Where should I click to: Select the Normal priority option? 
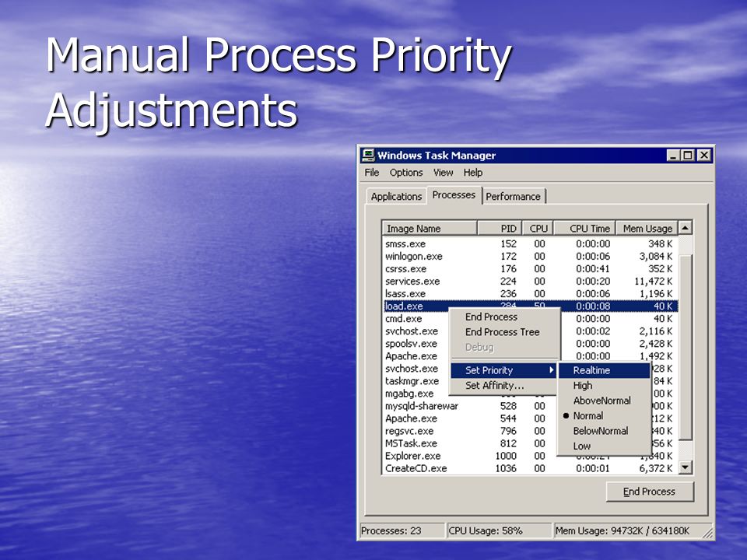[x=604, y=415]
